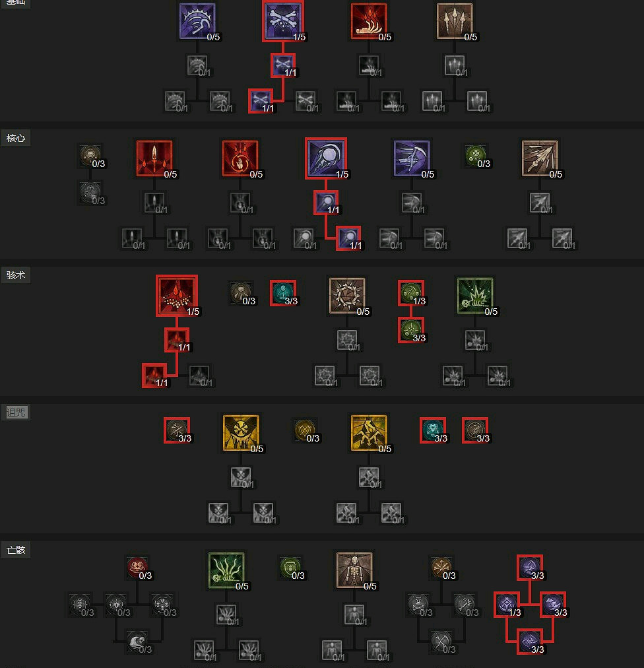This screenshot has height=668, width=644.
Task: Choose the skeleton Bone Spirit skill icon
Action: (x=354, y=570)
